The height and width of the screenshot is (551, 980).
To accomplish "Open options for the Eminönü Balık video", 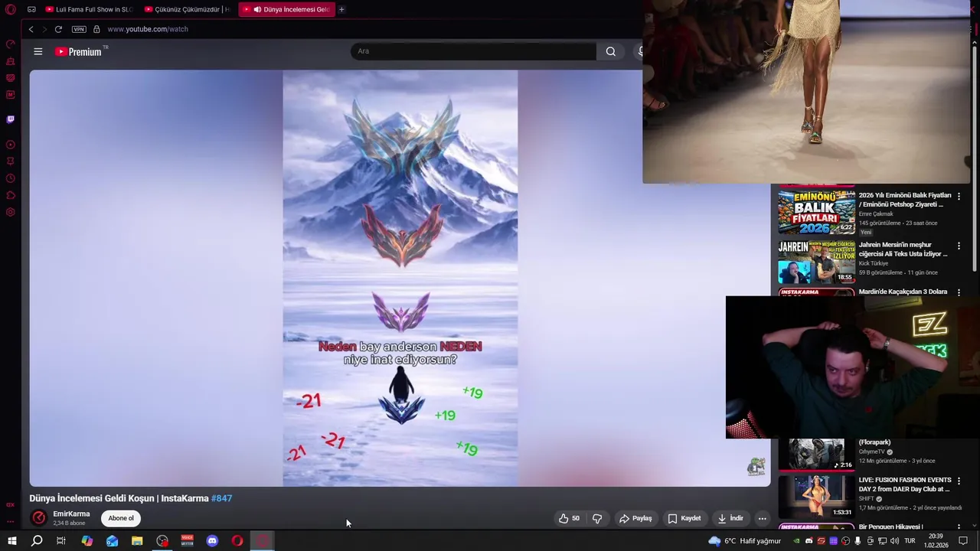I will pos(959,197).
